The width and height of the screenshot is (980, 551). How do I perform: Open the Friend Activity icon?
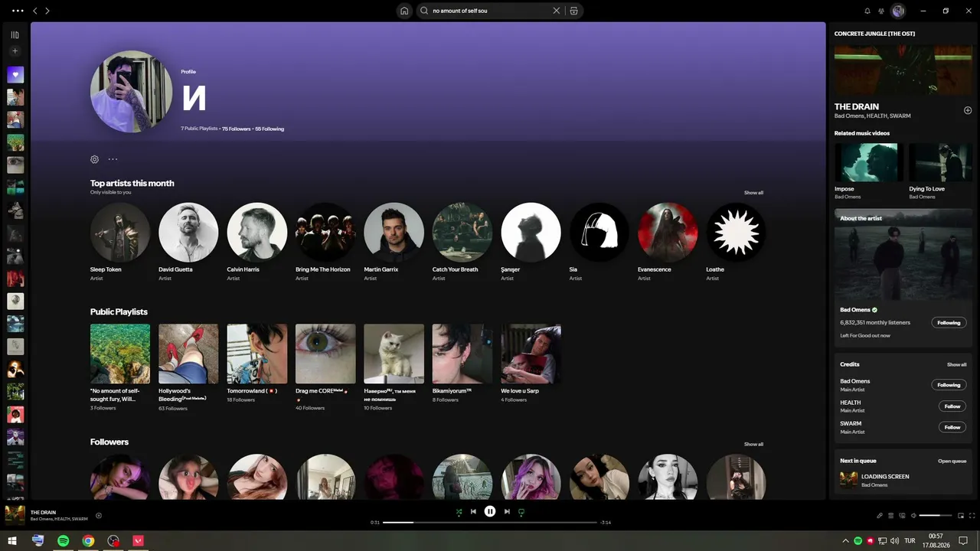(881, 11)
